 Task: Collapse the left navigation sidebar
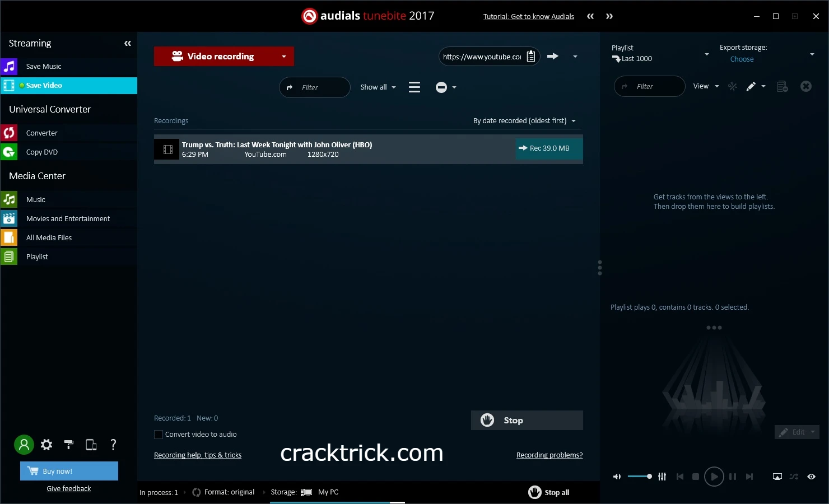click(x=128, y=43)
